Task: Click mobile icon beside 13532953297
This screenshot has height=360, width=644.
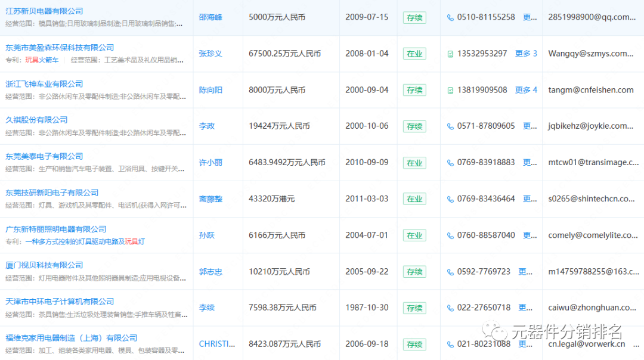Action: click(450, 54)
